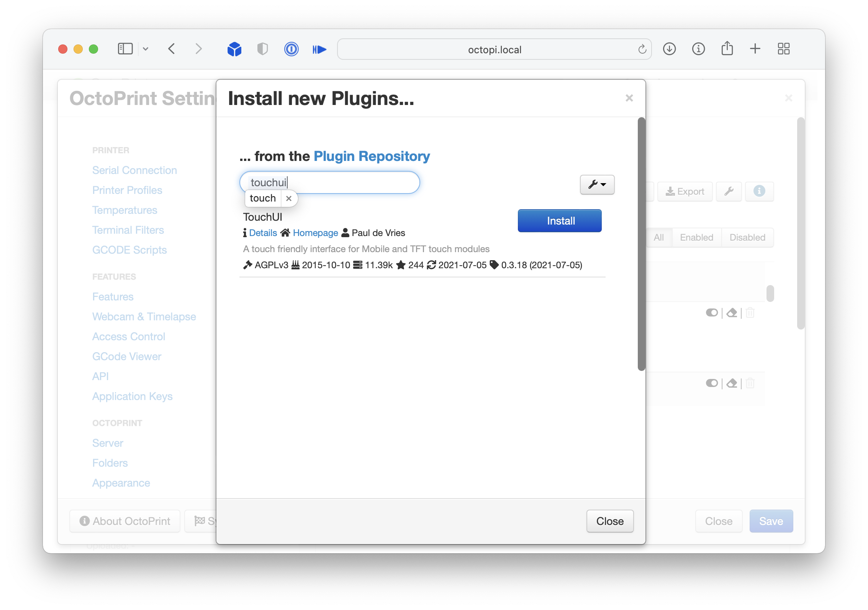Open a new tab with the plus icon
The width and height of the screenshot is (868, 610).
[x=755, y=49]
